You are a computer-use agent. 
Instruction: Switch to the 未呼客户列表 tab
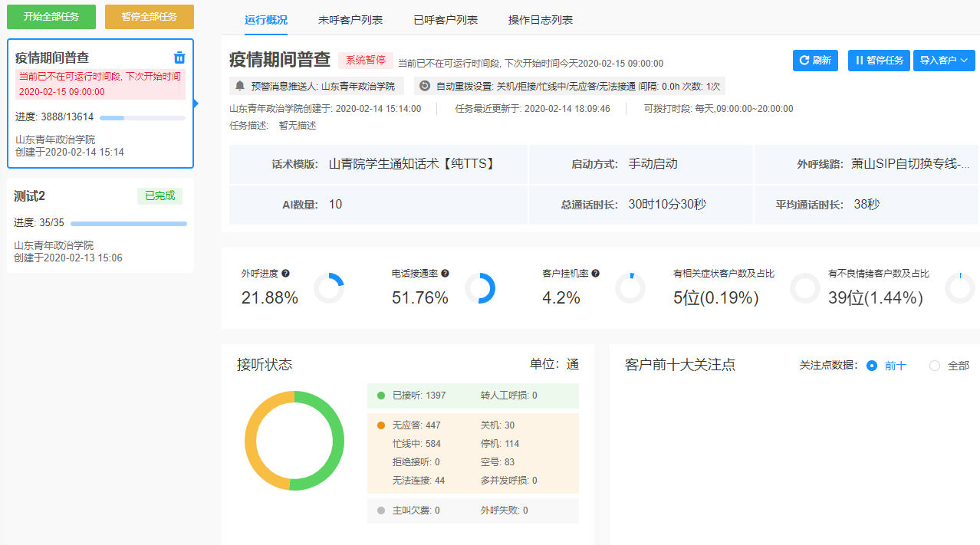tap(350, 20)
